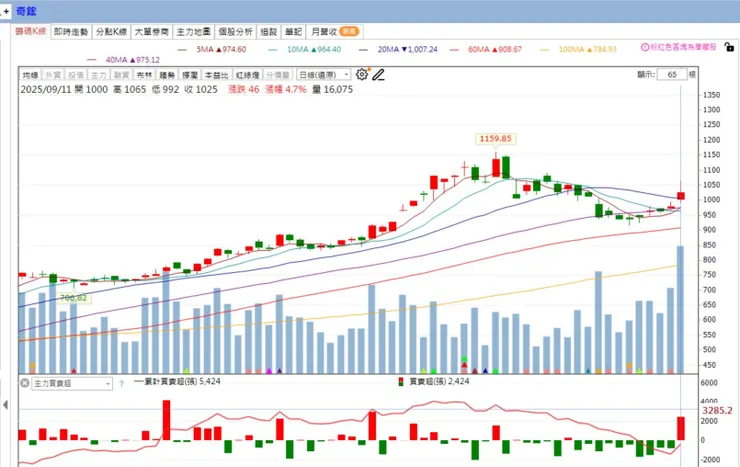
Task: Toggle the lock icon at top right
Action: (729, 47)
